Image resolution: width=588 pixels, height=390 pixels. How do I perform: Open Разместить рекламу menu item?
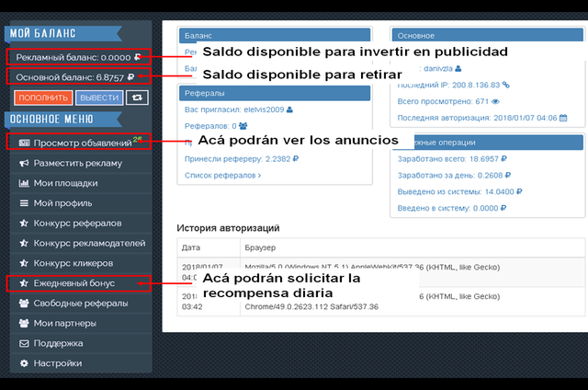click(81, 164)
